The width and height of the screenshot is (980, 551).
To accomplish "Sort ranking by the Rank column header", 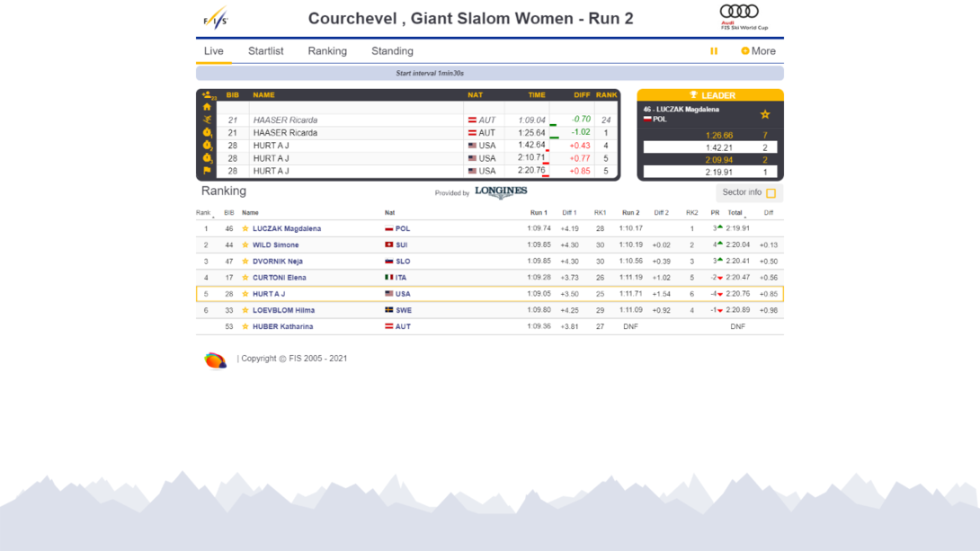I will click(x=203, y=213).
